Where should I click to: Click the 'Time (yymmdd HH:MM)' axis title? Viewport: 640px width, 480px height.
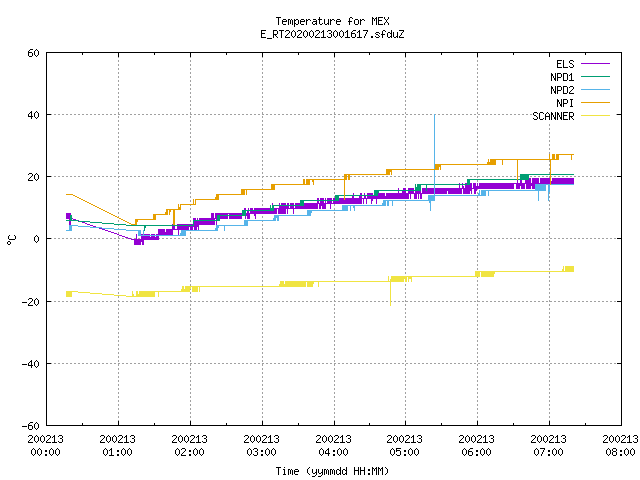pos(332,471)
